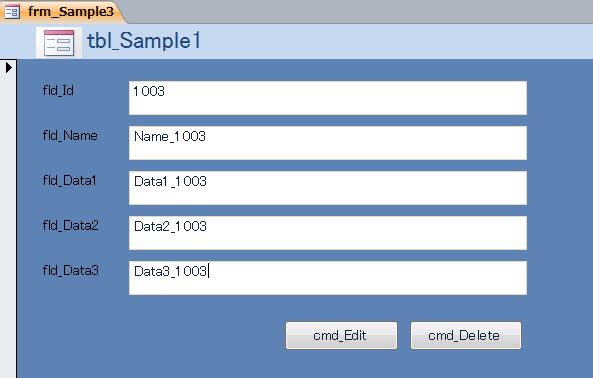
Task: Select the frm_Sample3 tab
Action: click(x=62, y=12)
